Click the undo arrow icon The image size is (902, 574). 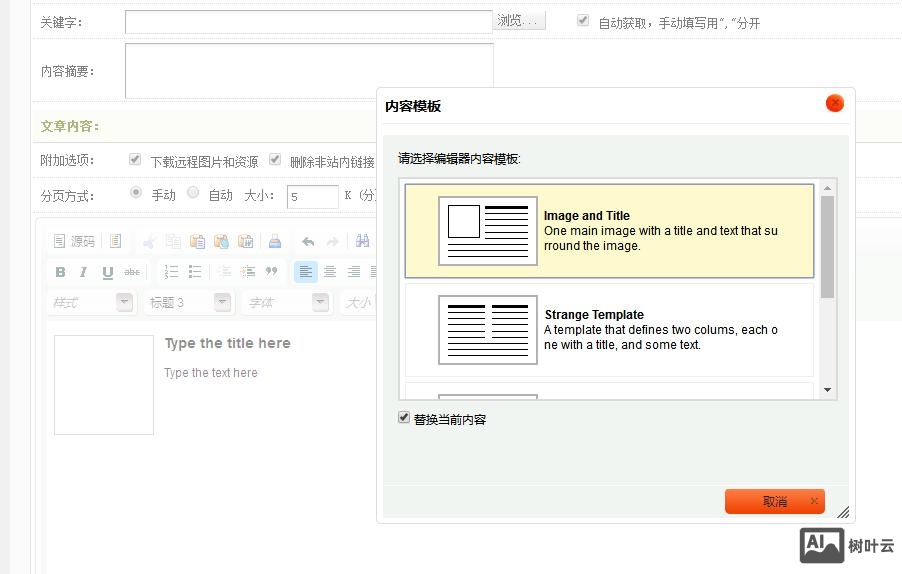[x=308, y=241]
